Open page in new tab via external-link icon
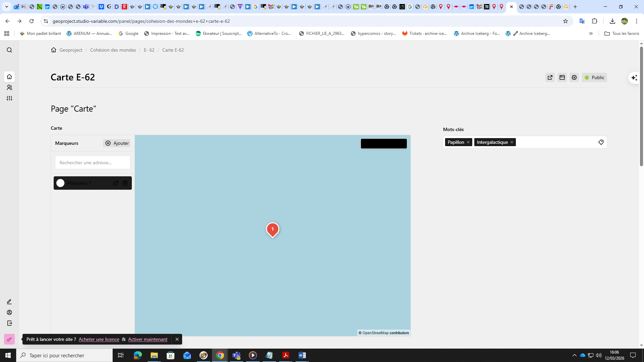 (x=550, y=77)
